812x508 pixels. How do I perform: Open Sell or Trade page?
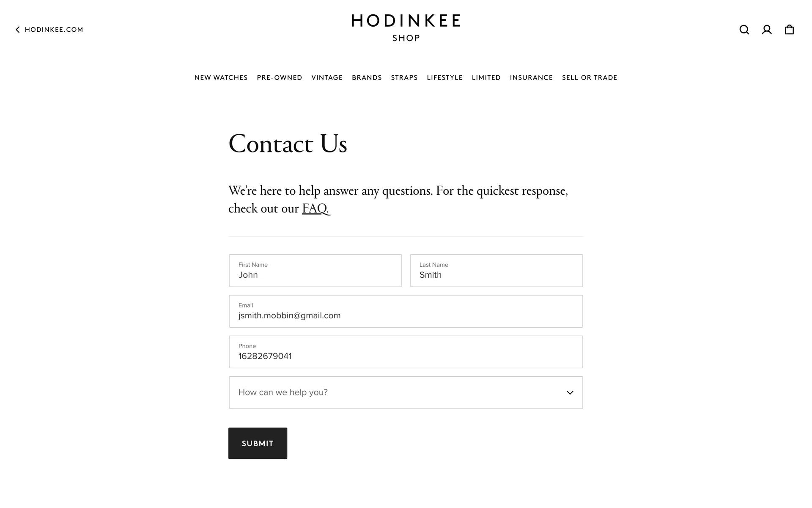[x=590, y=77]
